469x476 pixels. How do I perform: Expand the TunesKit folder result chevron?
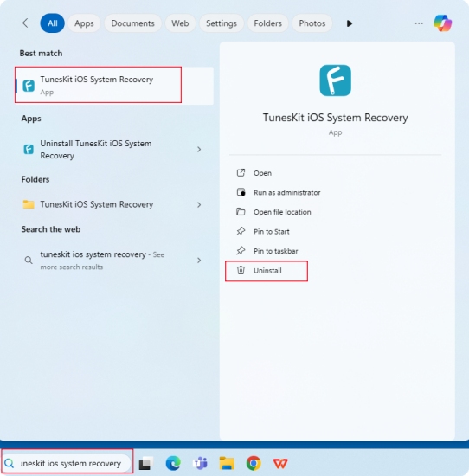tap(199, 205)
